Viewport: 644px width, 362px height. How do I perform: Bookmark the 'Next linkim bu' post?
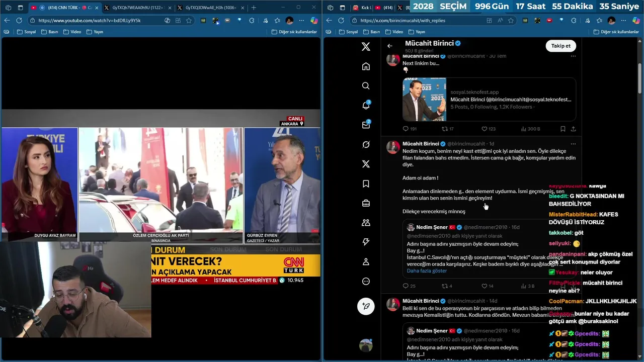(562, 129)
